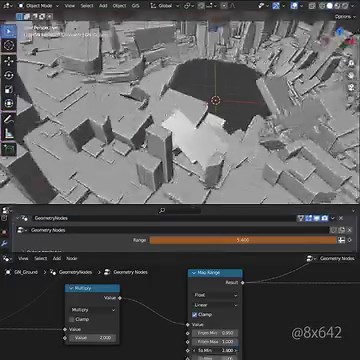Click GeometryNodes in node breadcrumb
Viewport: 360px width, 360px height.
click(x=71, y=272)
